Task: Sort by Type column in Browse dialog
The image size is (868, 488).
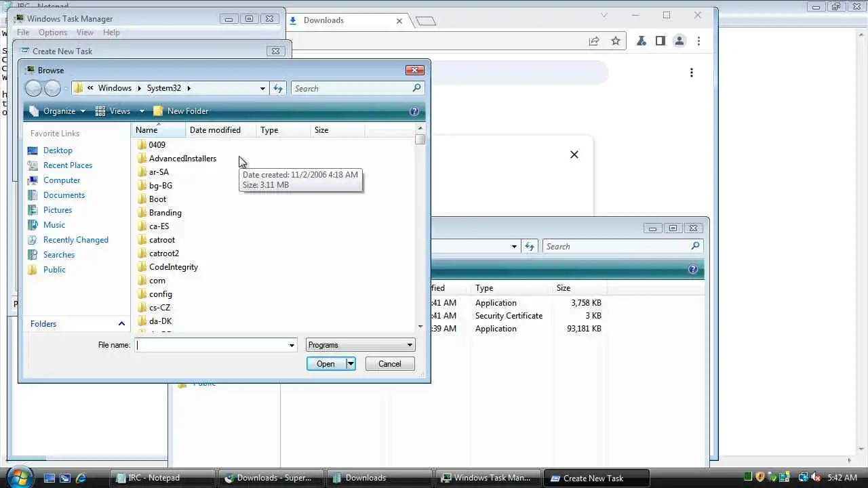Action: 283,130
